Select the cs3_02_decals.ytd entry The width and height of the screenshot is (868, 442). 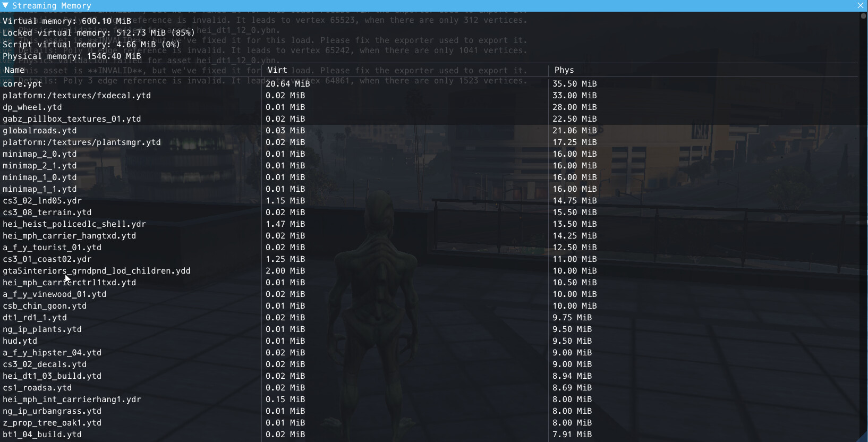coord(45,364)
